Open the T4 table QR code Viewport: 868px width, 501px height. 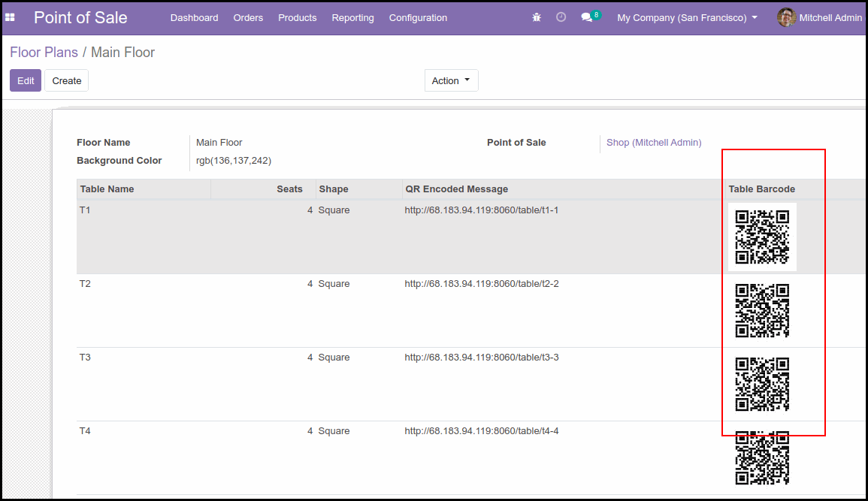(x=762, y=458)
